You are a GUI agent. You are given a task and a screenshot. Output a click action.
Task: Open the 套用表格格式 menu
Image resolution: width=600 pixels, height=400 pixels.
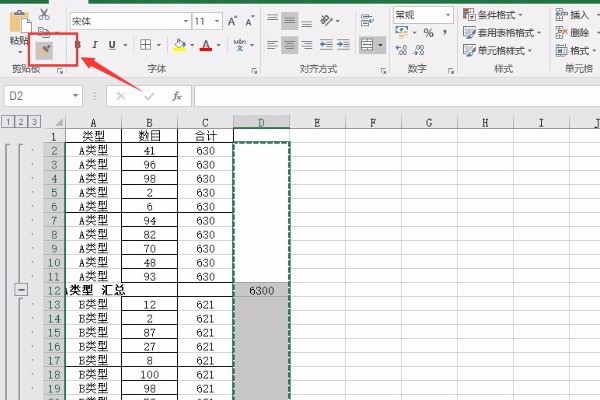(x=501, y=32)
